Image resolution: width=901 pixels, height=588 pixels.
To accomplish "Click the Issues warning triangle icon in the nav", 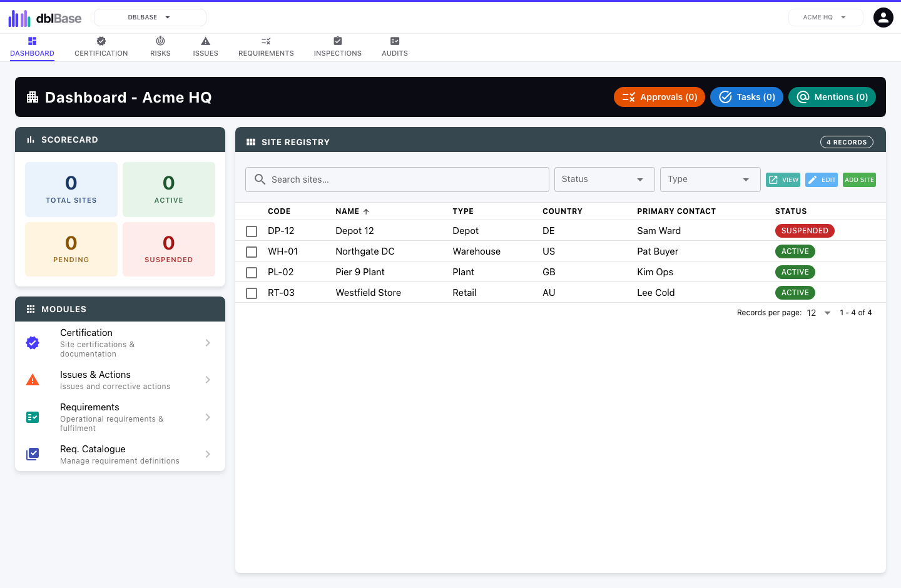I will (205, 41).
